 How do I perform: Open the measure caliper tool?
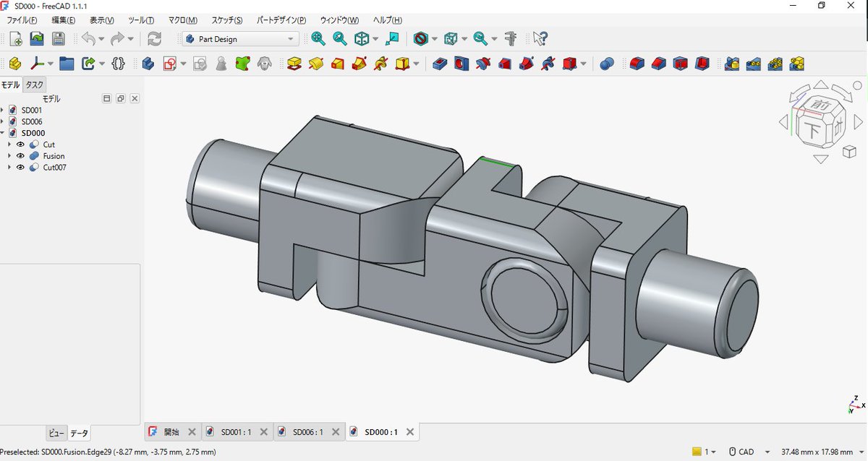pos(511,39)
